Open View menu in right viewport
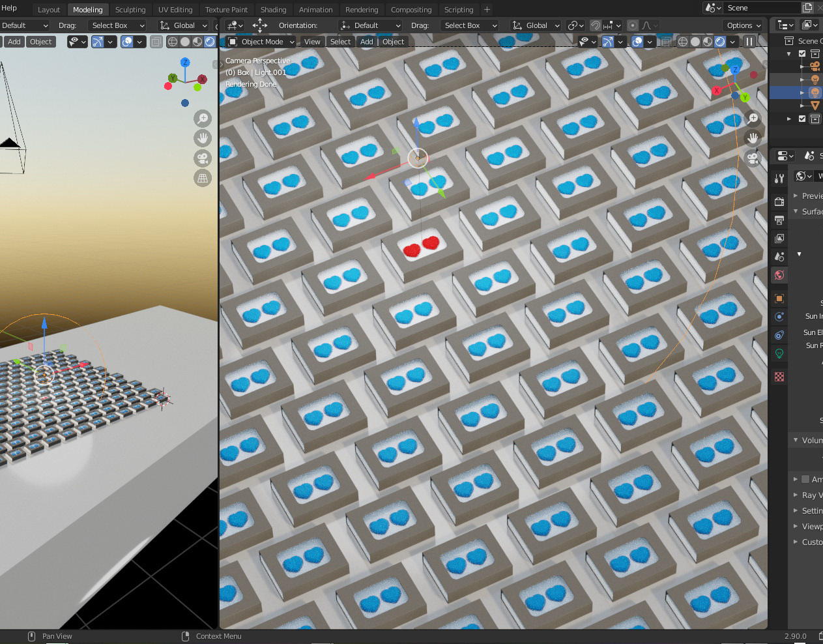 click(312, 42)
